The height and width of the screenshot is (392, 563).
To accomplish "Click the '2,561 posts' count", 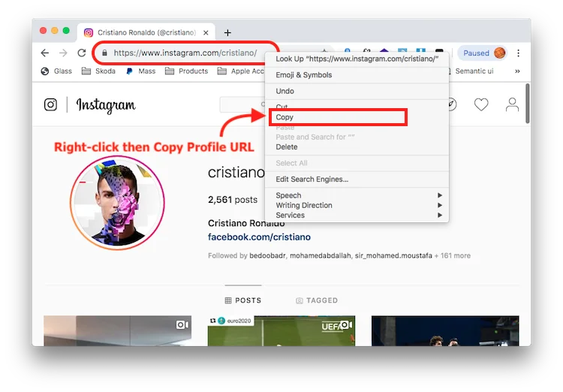I will pos(233,200).
